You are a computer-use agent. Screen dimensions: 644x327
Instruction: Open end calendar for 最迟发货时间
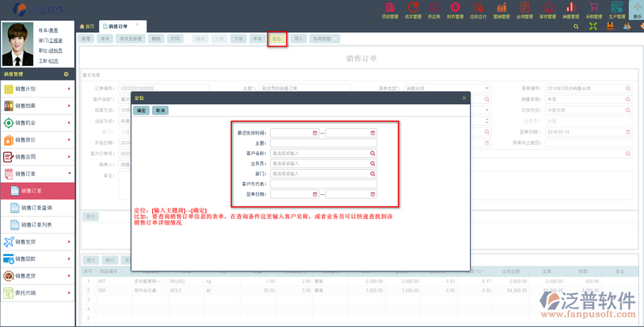373,133
